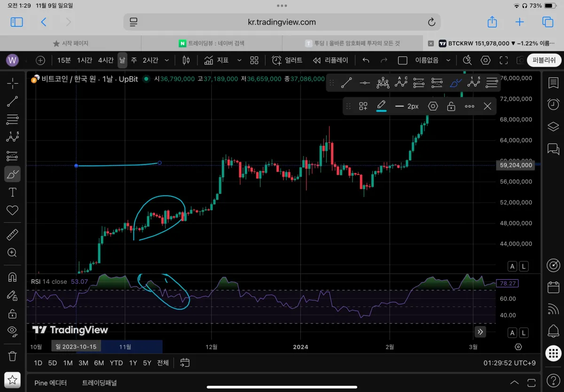The image size is (564, 392).
Task: Select the ruler measure tool
Action: tap(13, 234)
